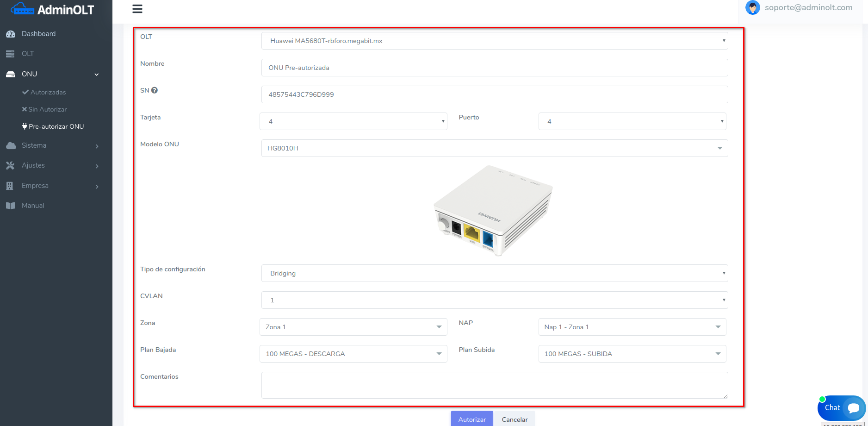
Task: Click the SN help question mark icon
Action: tap(155, 90)
